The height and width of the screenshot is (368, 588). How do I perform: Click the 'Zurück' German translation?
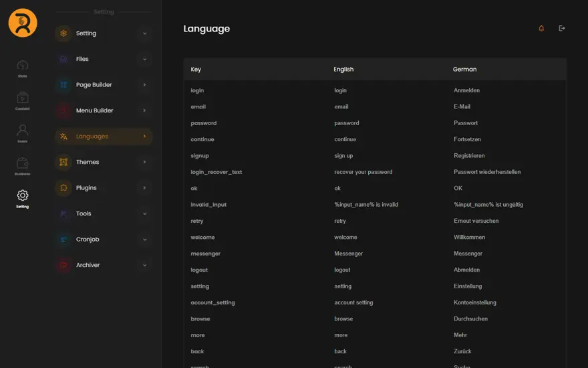point(462,351)
